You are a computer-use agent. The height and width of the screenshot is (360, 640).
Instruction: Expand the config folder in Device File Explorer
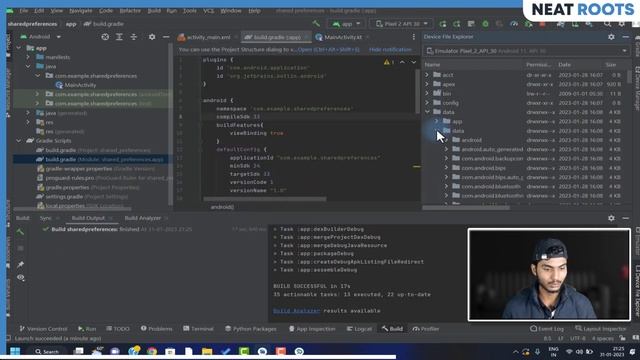pos(427,103)
